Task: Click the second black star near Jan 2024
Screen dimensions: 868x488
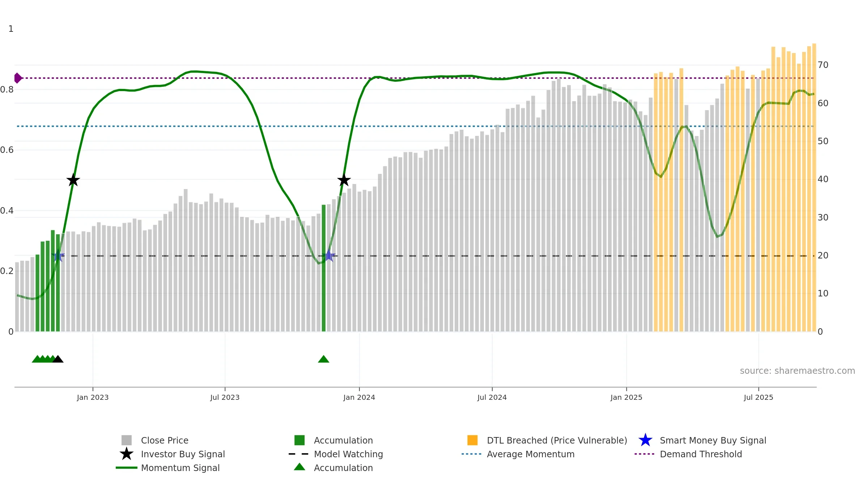Action: (x=344, y=180)
